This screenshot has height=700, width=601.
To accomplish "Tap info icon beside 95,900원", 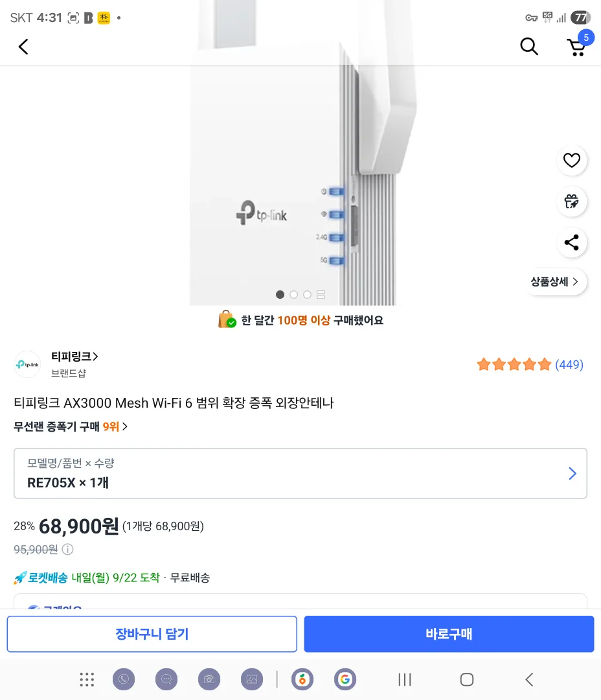I will pos(67,550).
